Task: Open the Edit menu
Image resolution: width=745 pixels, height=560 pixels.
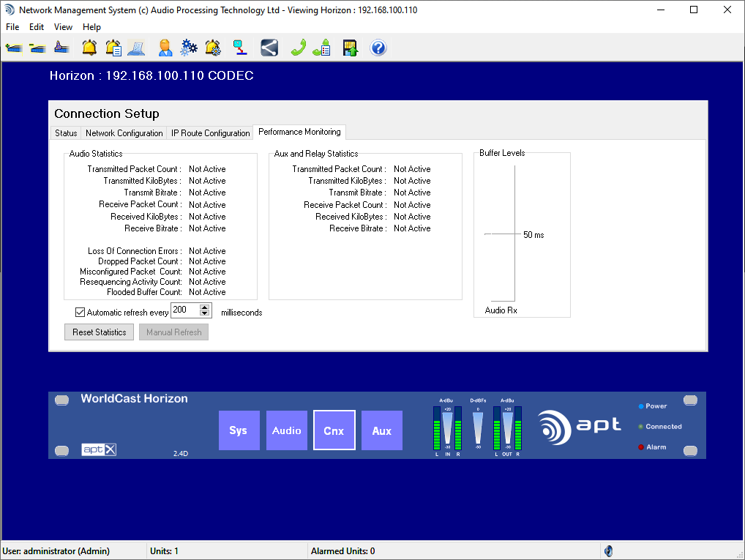Action: click(37, 27)
